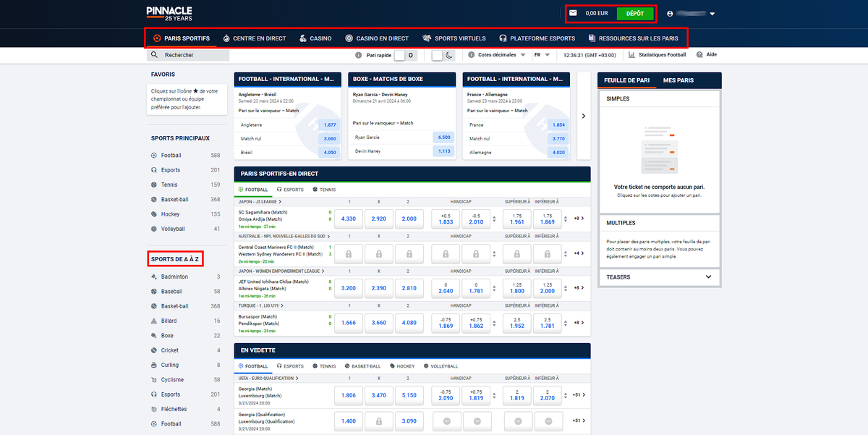This screenshot has width=868, height=435.
Task: Click the info icon beside Cotes décimales
Action: click(x=471, y=55)
